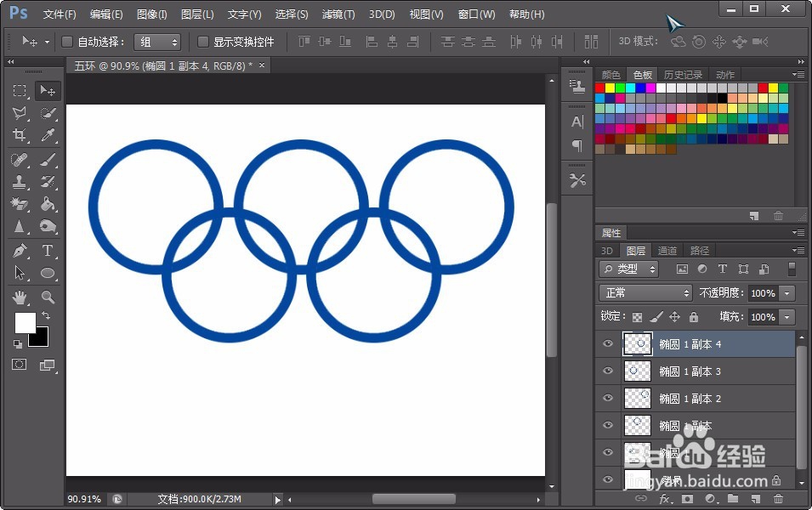
Task: Pick the black swatch in the swatches panel
Action: click(x=722, y=99)
